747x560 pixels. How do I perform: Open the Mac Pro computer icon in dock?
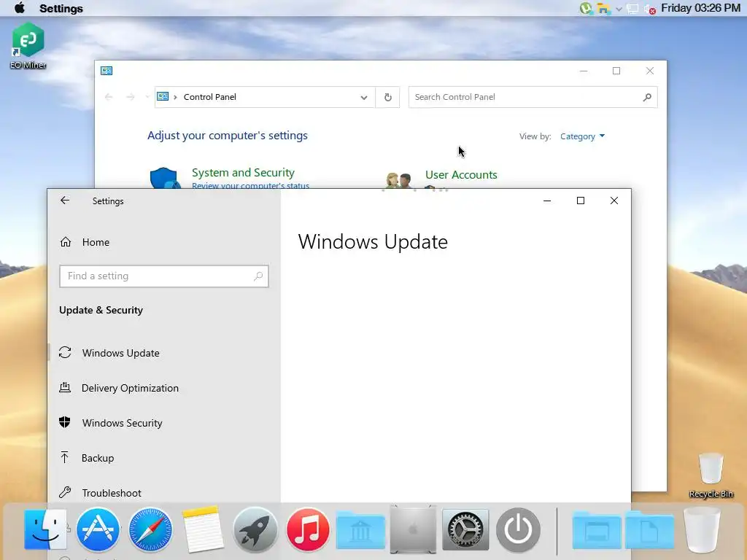413,529
